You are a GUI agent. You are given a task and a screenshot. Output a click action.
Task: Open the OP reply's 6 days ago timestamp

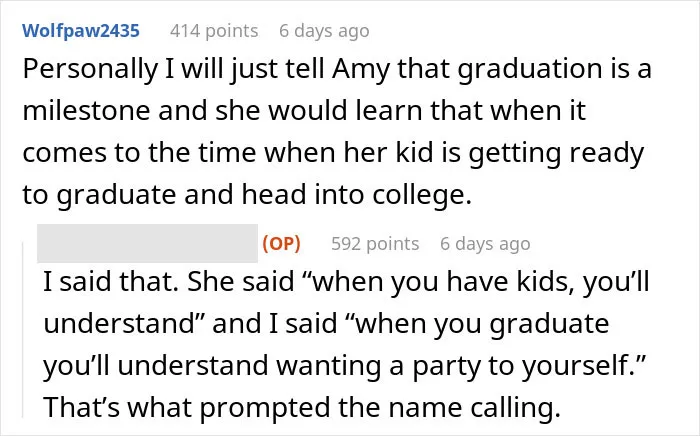click(x=485, y=244)
